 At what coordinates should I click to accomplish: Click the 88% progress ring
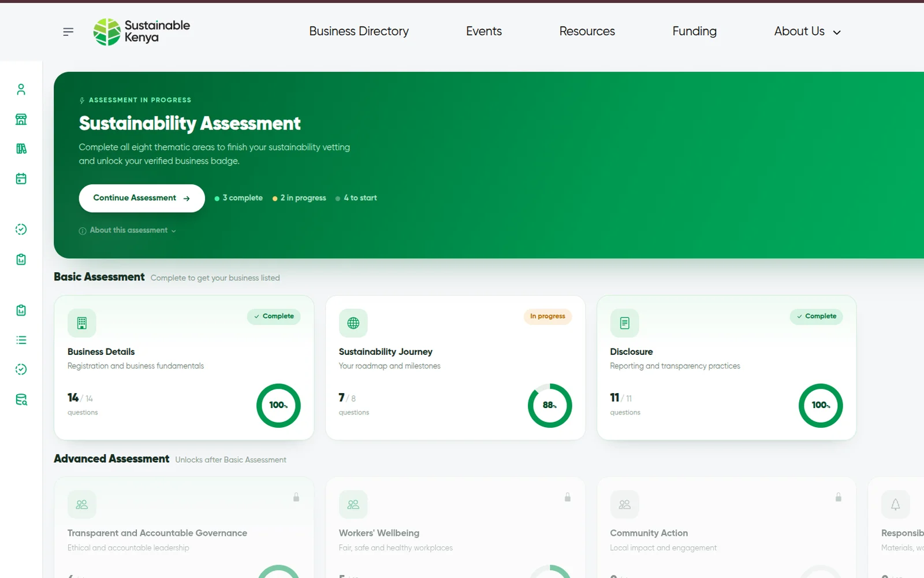550,405
